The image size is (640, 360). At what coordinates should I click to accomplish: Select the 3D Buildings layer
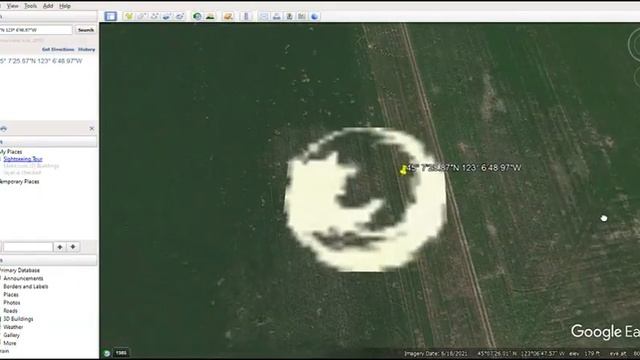(18, 319)
